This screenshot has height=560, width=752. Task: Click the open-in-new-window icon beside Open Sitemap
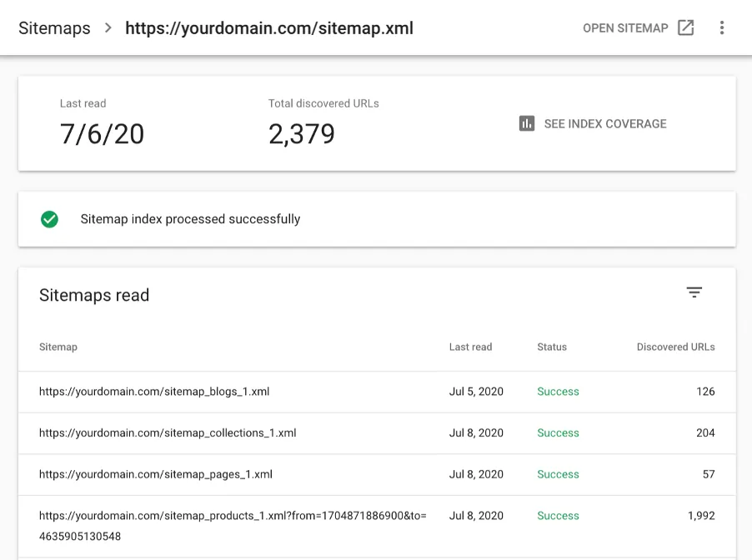point(685,28)
